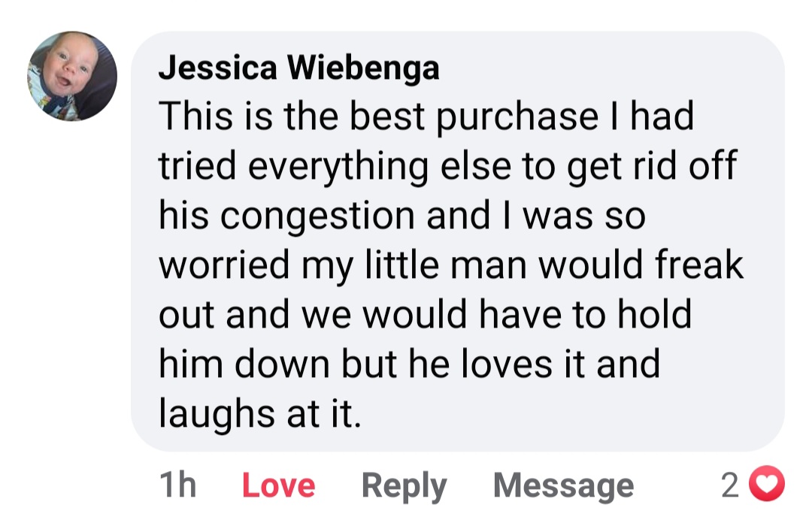
Task: Click Message to contact the commenter
Action: [563, 486]
